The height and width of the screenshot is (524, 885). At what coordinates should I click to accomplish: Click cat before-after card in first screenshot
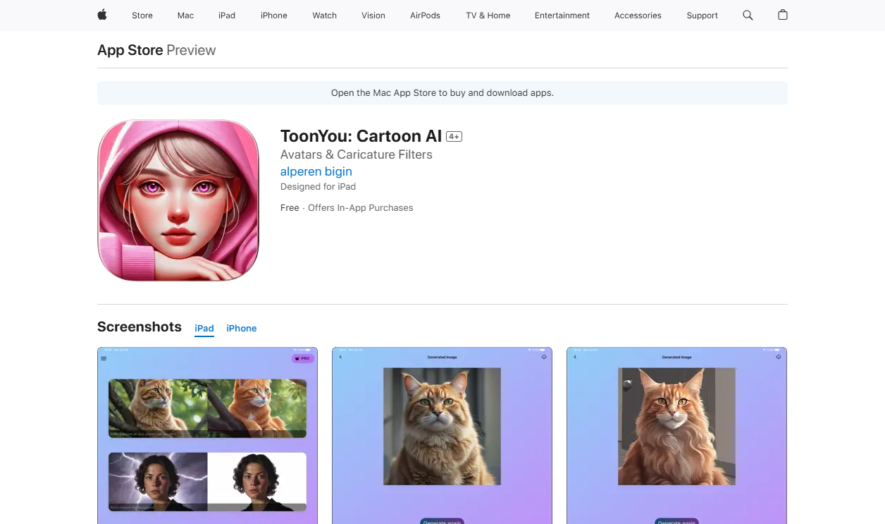coord(208,408)
